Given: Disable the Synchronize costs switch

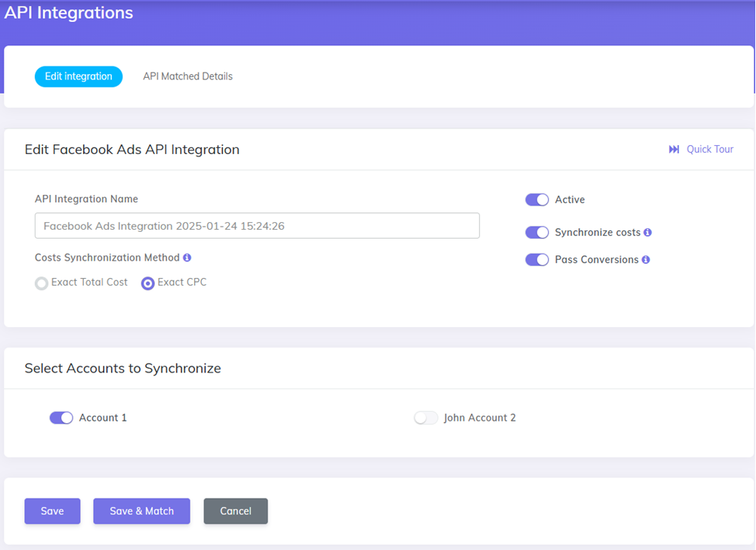Looking at the screenshot, I should point(537,232).
